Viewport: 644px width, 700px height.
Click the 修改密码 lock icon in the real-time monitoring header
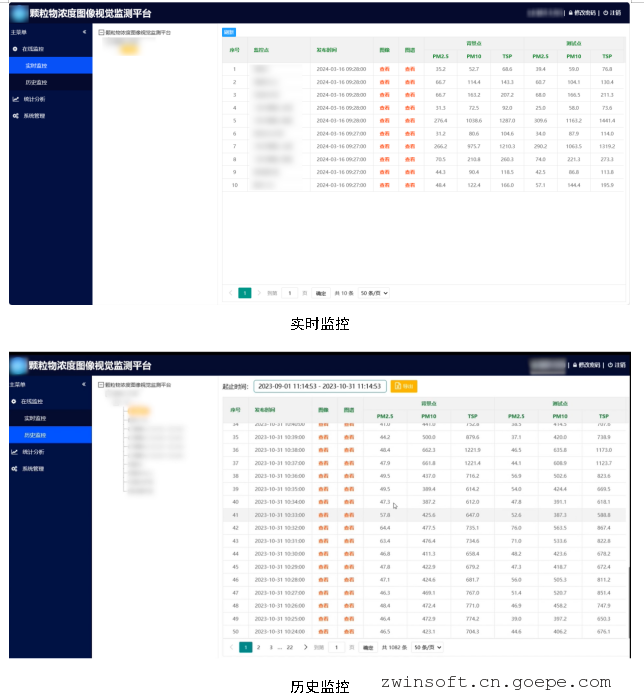pos(570,13)
